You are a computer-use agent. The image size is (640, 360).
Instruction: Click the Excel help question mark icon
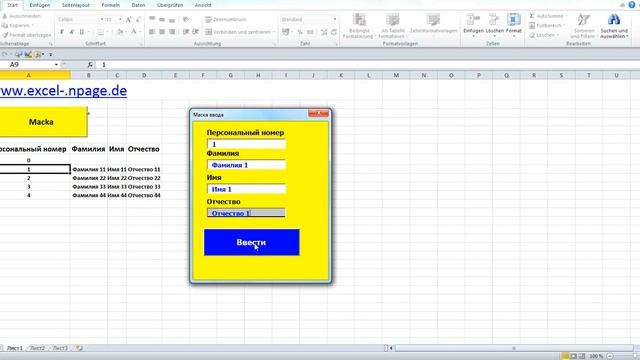pos(632,5)
